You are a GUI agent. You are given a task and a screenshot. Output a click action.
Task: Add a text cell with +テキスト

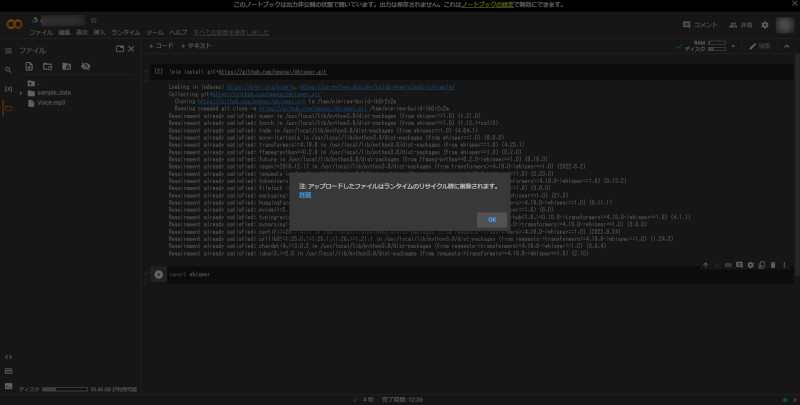click(x=196, y=46)
